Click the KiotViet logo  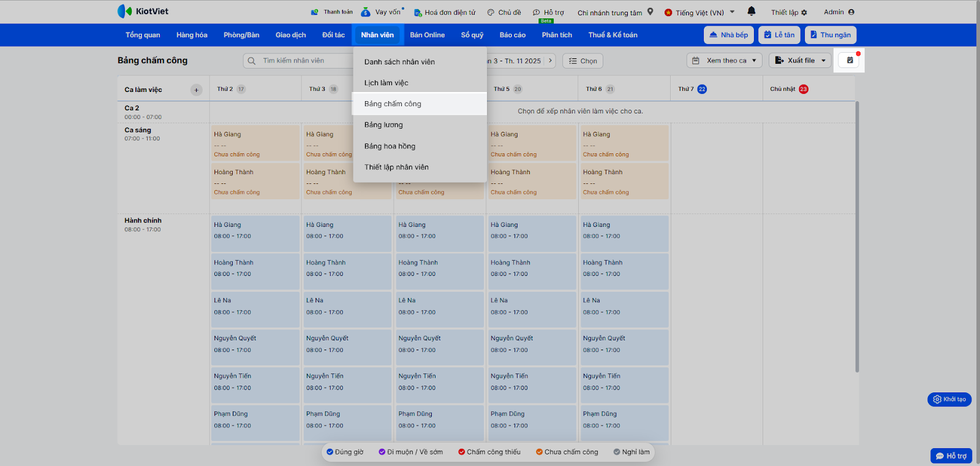143,11
